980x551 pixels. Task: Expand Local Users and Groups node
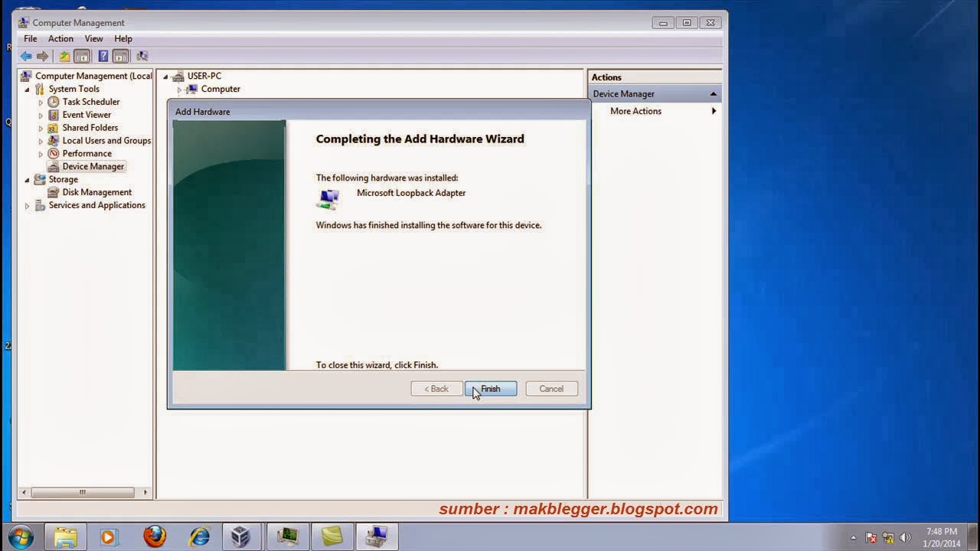coord(41,142)
